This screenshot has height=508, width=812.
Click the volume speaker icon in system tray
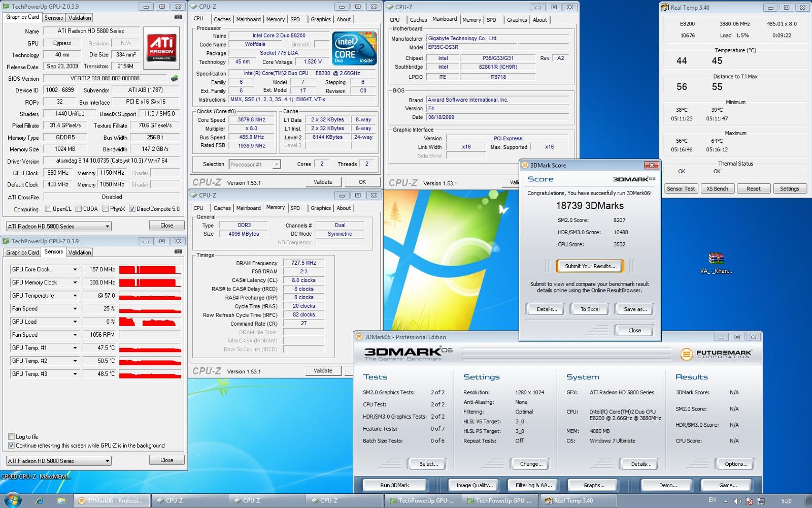737,501
